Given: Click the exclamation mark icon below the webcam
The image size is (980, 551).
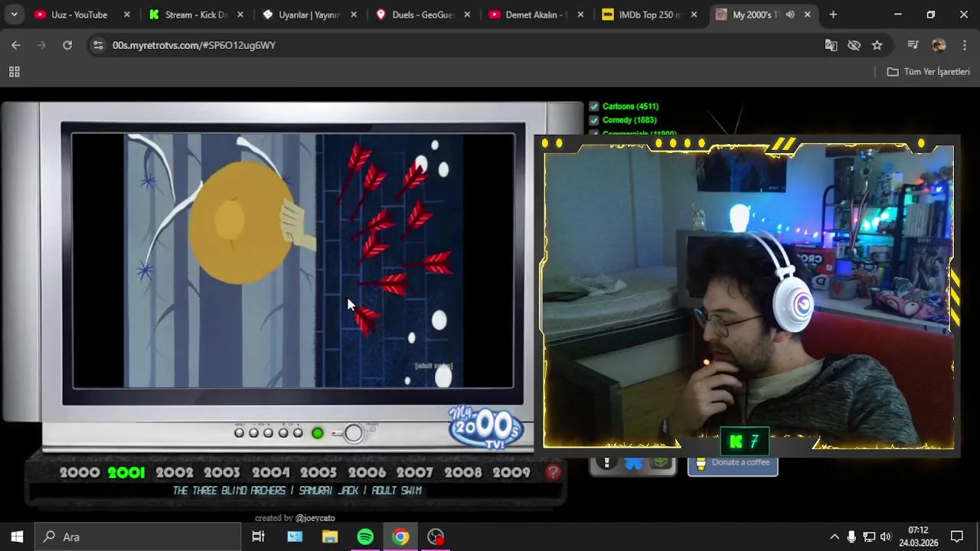Looking at the screenshot, I should pyautogui.click(x=606, y=463).
